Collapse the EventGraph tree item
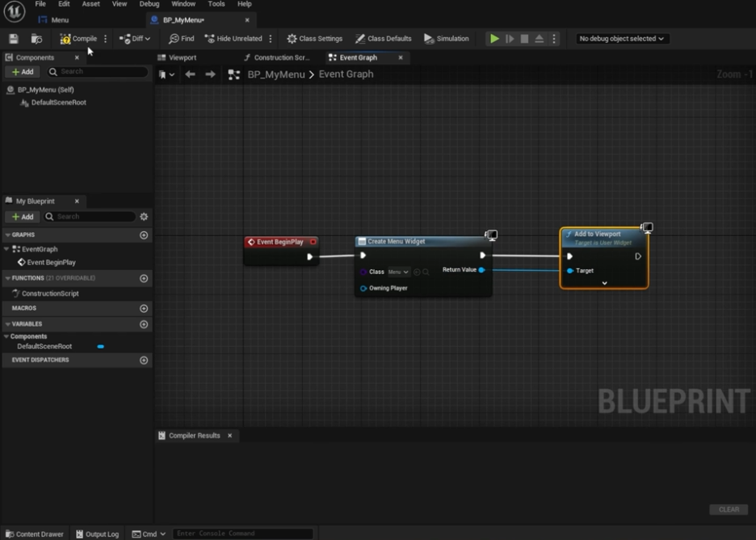Image resolution: width=756 pixels, height=540 pixels. 6,249
